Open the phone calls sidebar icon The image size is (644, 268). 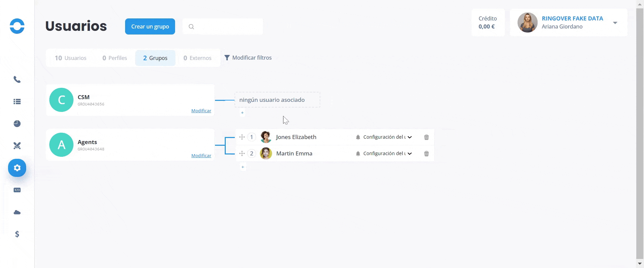click(x=17, y=79)
